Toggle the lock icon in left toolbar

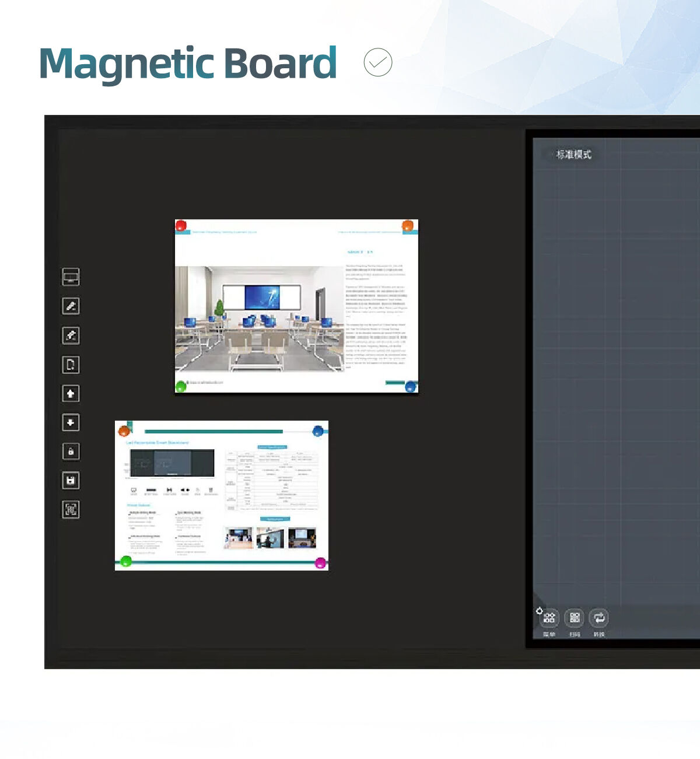click(71, 452)
